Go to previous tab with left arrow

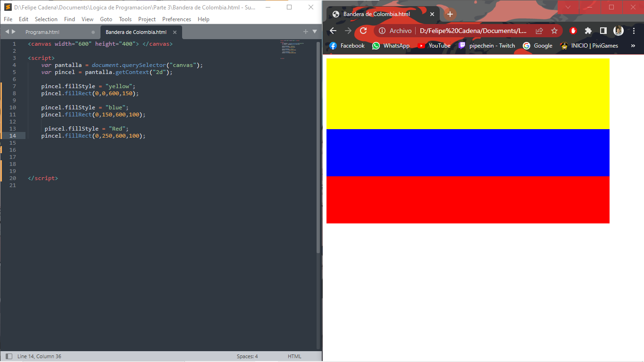(7, 32)
